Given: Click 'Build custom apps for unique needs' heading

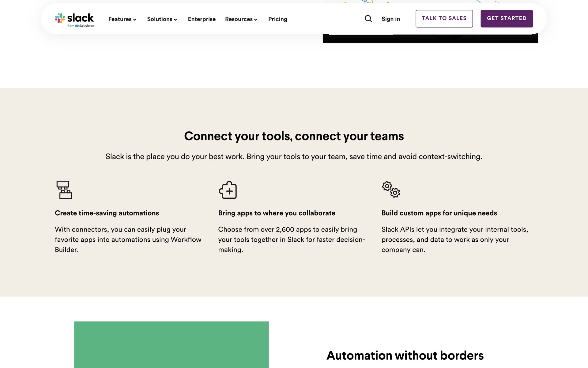Looking at the screenshot, I should (x=439, y=213).
